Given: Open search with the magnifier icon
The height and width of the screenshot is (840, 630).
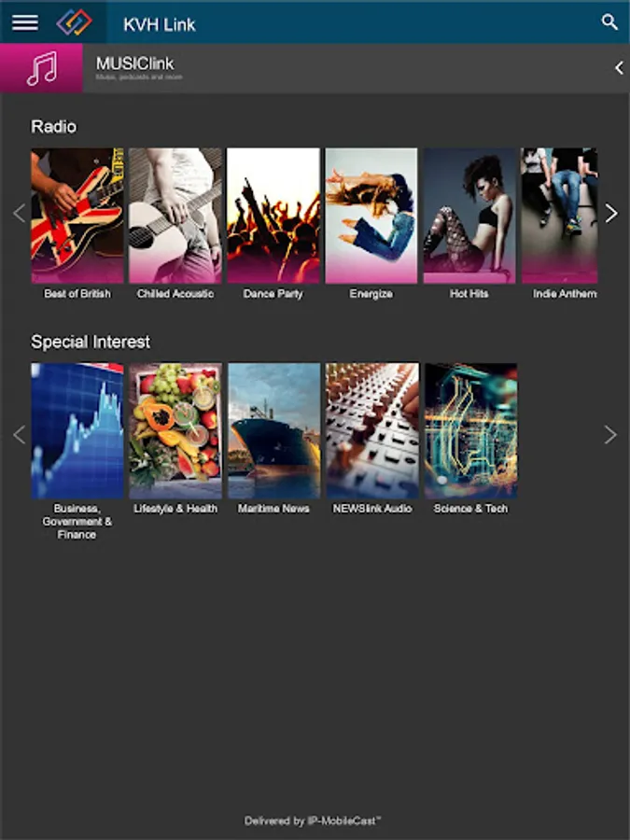Looking at the screenshot, I should [x=609, y=22].
